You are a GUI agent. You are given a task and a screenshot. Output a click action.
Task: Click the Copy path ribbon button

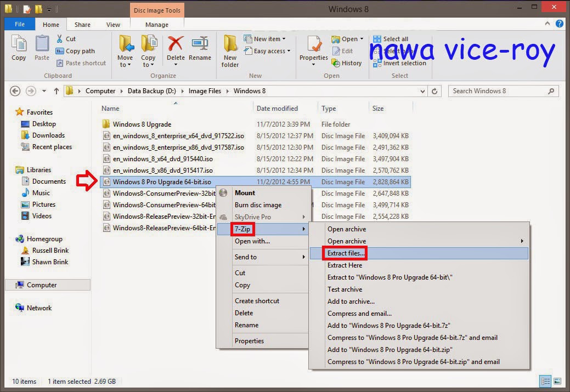(75, 51)
